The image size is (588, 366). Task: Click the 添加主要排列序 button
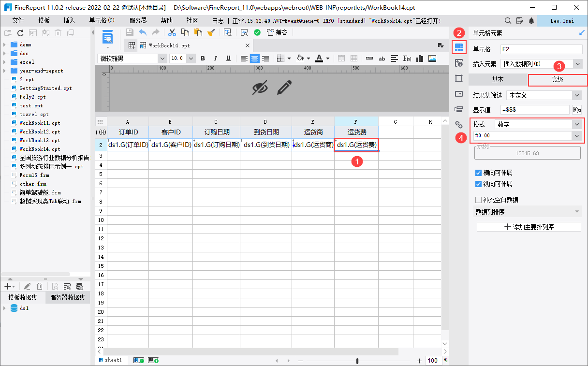(x=529, y=227)
